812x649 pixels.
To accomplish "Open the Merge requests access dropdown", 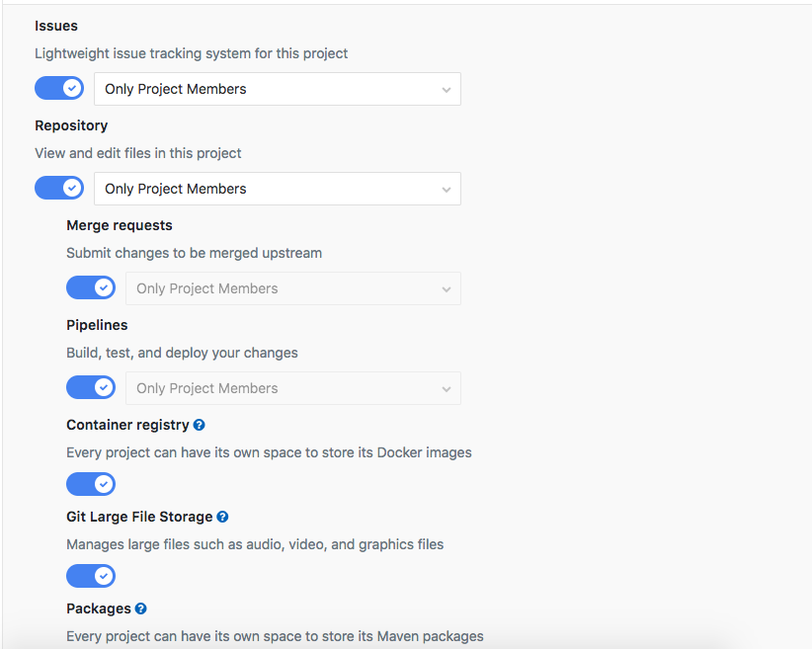I will [292, 288].
